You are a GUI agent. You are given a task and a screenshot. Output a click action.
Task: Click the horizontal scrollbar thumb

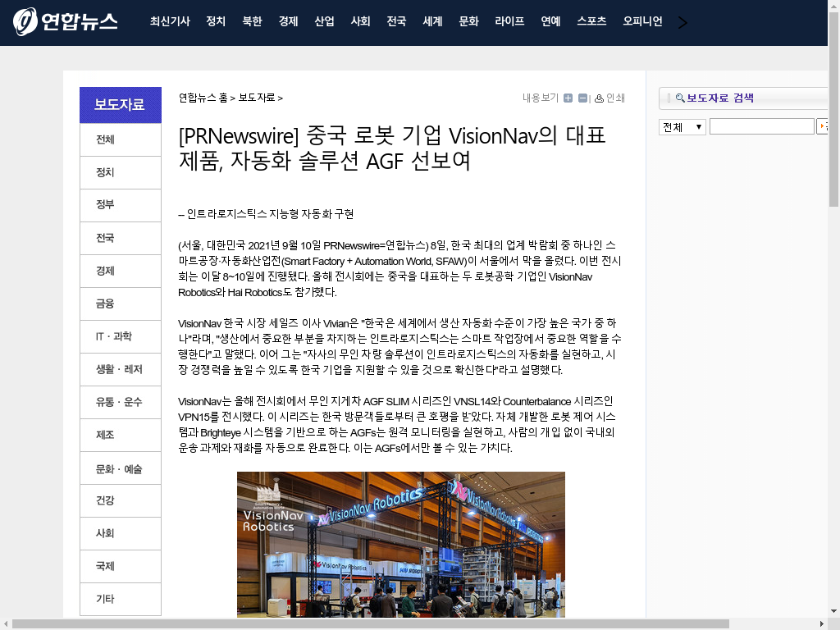pos(371,624)
